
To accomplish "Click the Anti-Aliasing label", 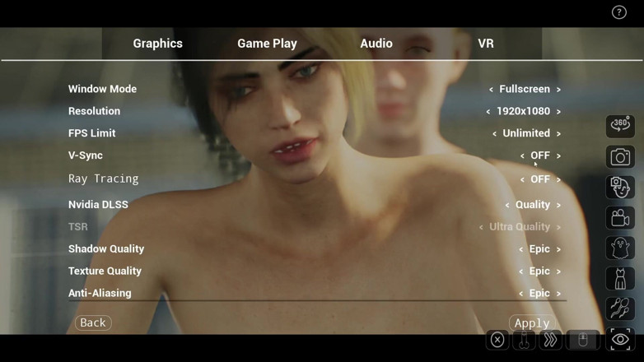I will coord(100,294).
